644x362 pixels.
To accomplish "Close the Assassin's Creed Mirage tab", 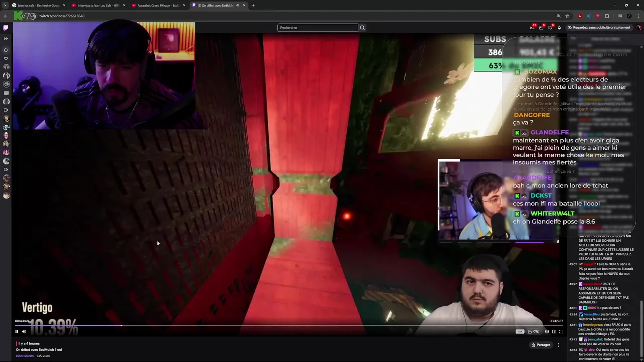I will coord(184,5).
